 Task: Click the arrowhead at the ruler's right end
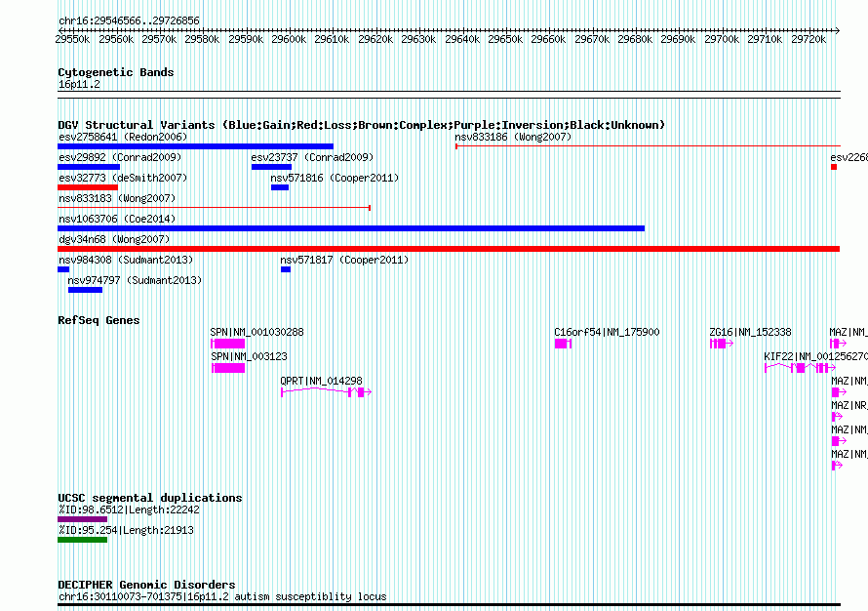coord(837,30)
